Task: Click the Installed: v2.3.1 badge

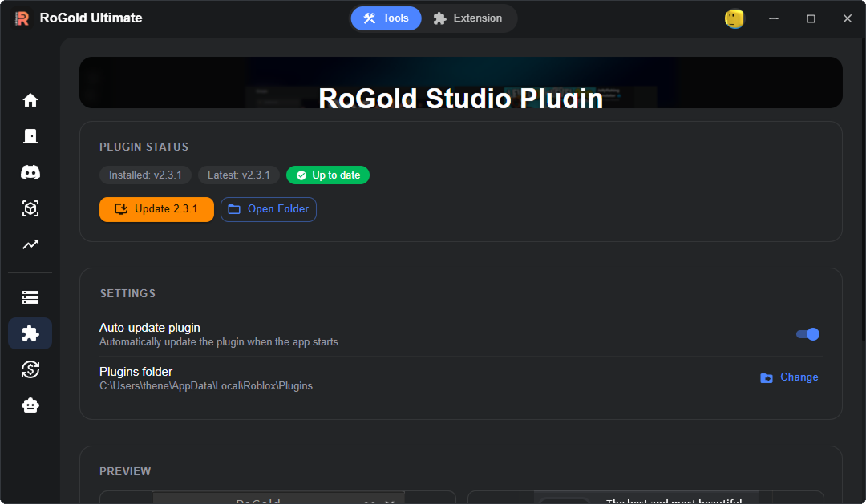Action: pyautogui.click(x=146, y=175)
